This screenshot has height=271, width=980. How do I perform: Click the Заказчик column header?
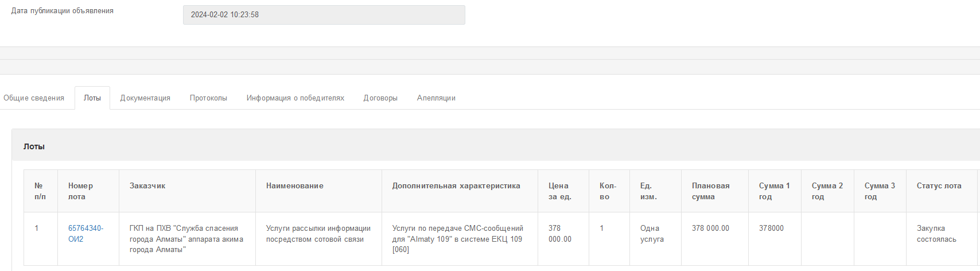(147, 186)
